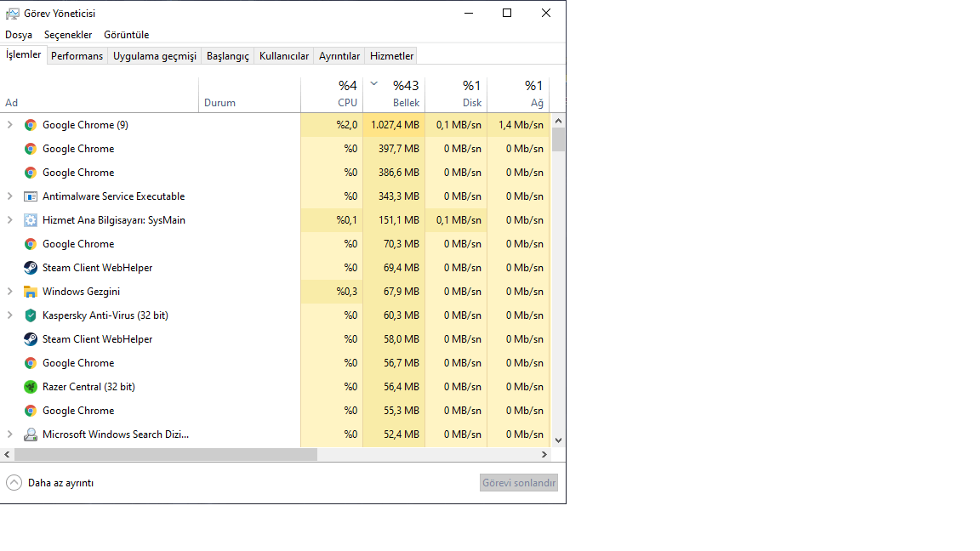This screenshot has width=980, height=551.
Task: Sort by the CPU column header
Action: (x=332, y=95)
